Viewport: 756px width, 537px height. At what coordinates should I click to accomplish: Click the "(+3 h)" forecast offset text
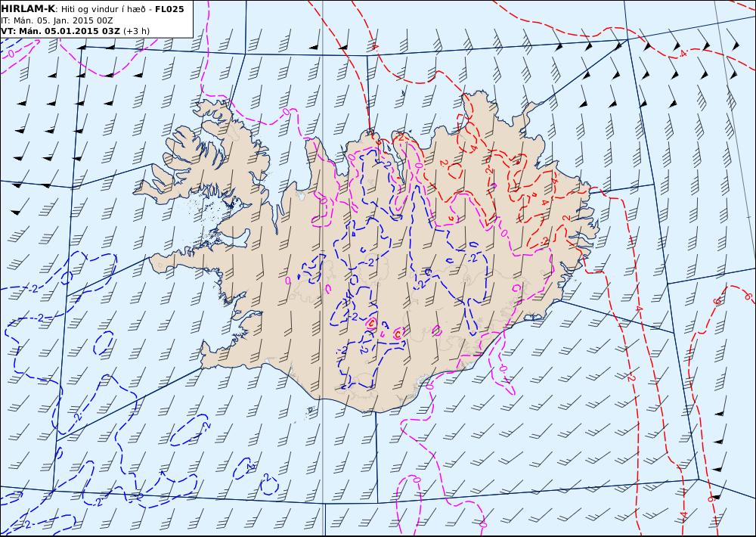pos(136,31)
